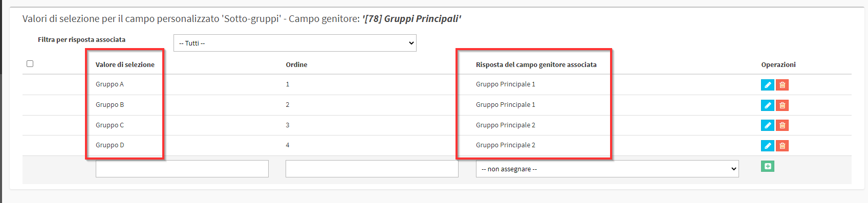Click the 'Operazioni' column header
Image resolution: width=868 pixels, height=203 pixels.
(778, 64)
